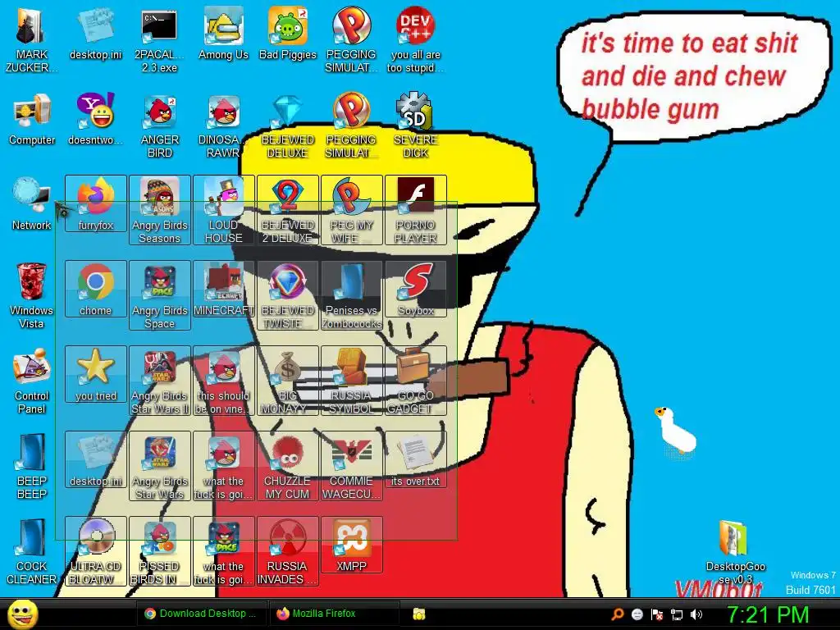The image size is (840, 630).
Task: Launch the 'chome' Chrome shortcut
Action: 96,289
